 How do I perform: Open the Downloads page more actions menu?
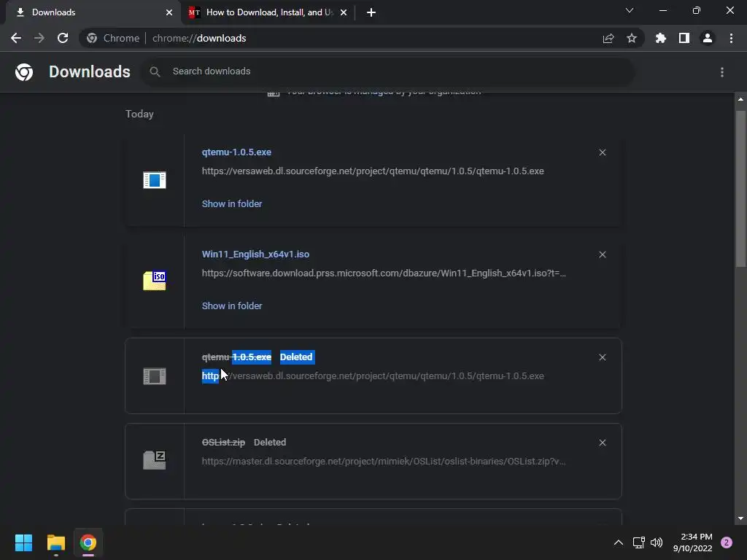tap(722, 72)
